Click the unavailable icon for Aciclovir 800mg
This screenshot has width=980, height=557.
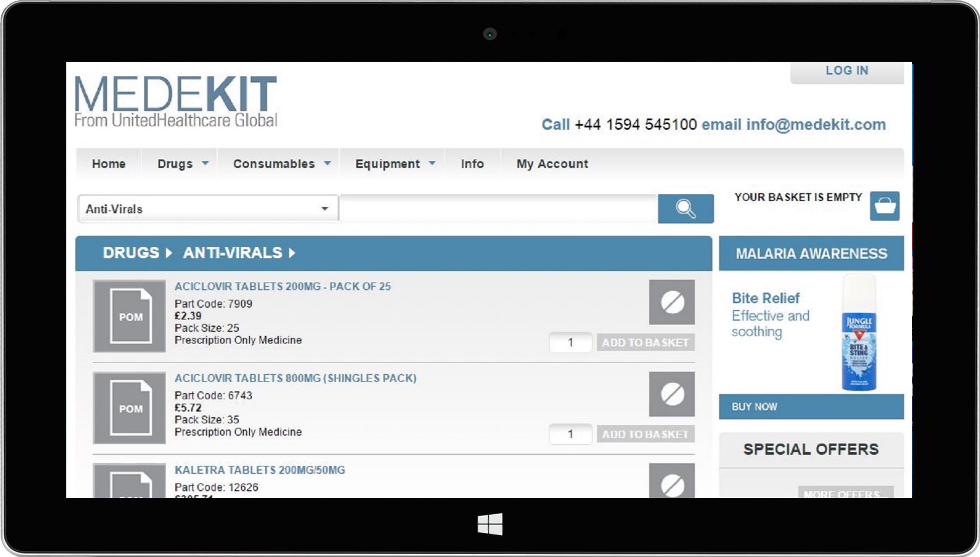[x=672, y=394]
